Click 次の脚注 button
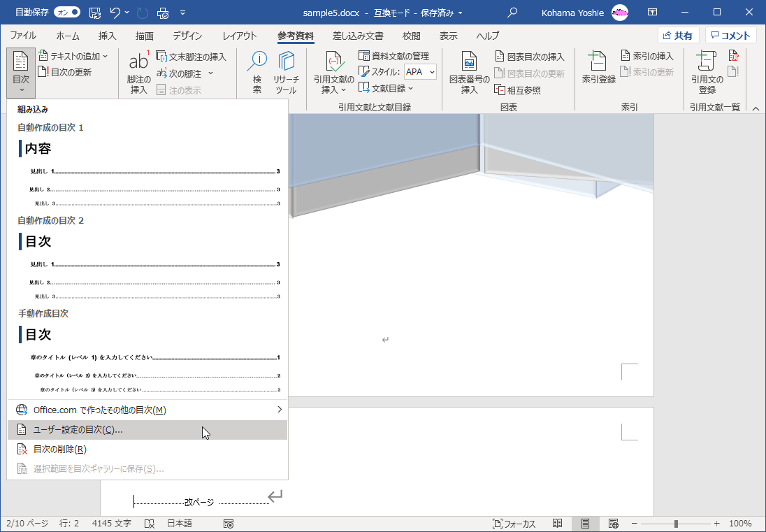 point(180,73)
